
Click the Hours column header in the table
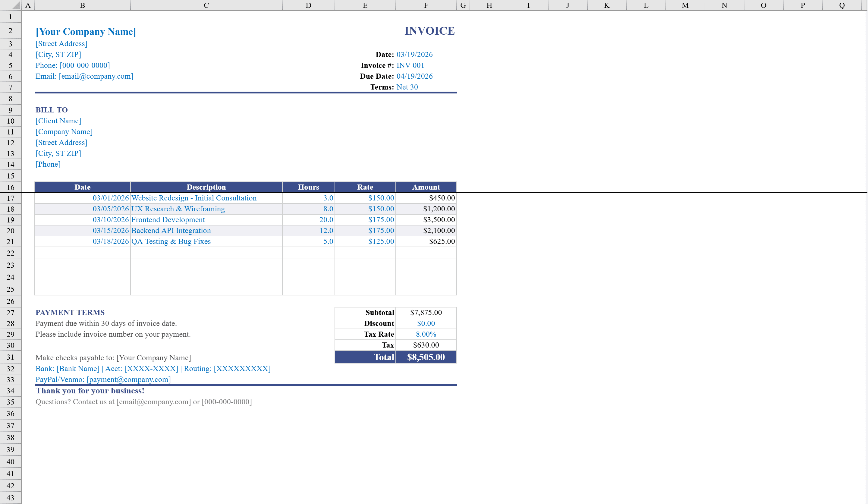[x=308, y=187]
